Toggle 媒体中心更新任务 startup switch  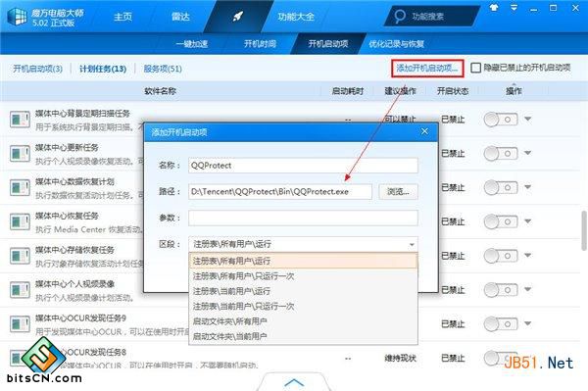[x=501, y=153]
